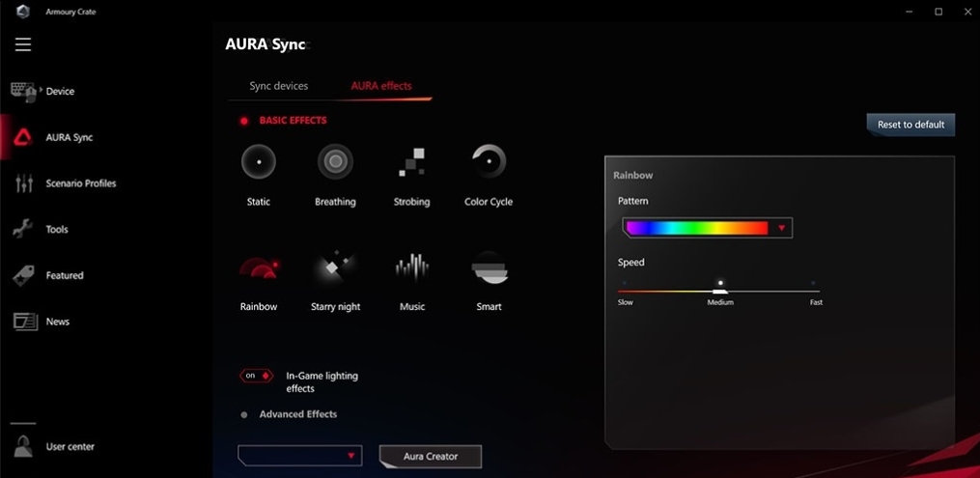Expand the Device submenu arrow

click(42, 91)
